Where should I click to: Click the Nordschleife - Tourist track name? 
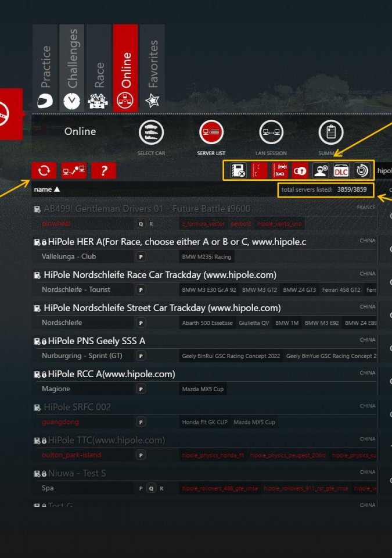76,289
